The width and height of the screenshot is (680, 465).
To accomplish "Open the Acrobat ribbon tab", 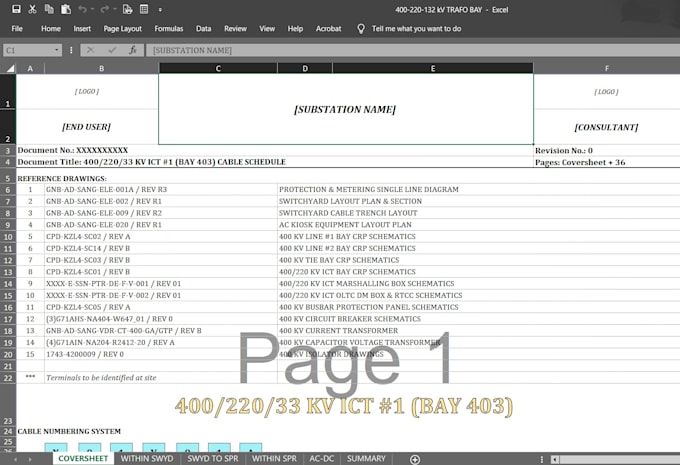I will (x=328, y=29).
